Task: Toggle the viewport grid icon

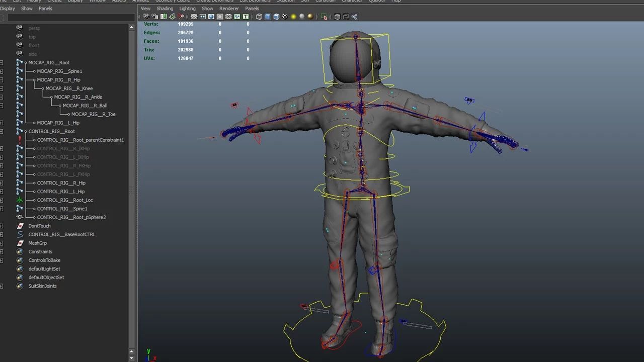Action: point(194,17)
